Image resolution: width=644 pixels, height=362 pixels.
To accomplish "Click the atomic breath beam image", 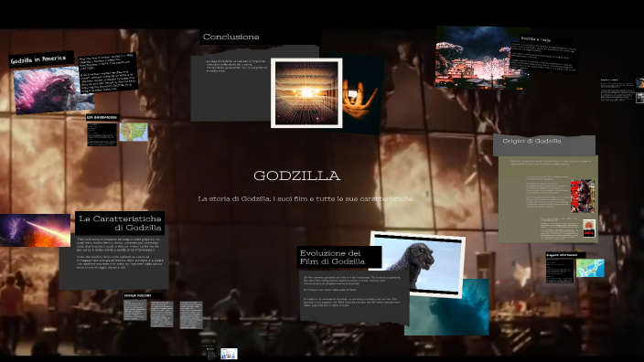I will pos(35,230).
